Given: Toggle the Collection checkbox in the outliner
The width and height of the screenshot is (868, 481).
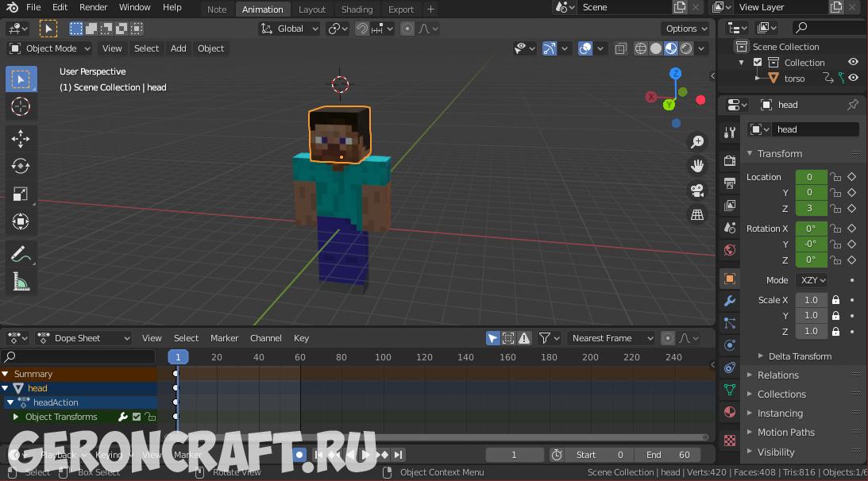Looking at the screenshot, I should click(x=758, y=63).
